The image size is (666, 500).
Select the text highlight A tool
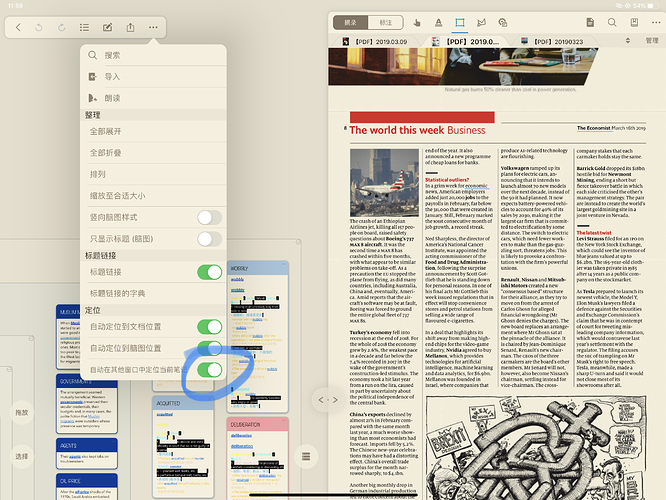click(x=438, y=23)
